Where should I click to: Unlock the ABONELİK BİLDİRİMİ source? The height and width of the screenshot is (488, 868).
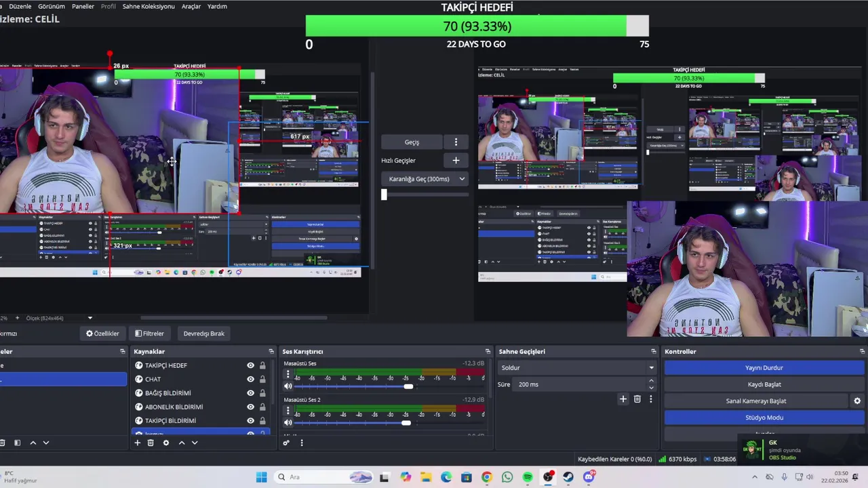[x=262, y=407]
